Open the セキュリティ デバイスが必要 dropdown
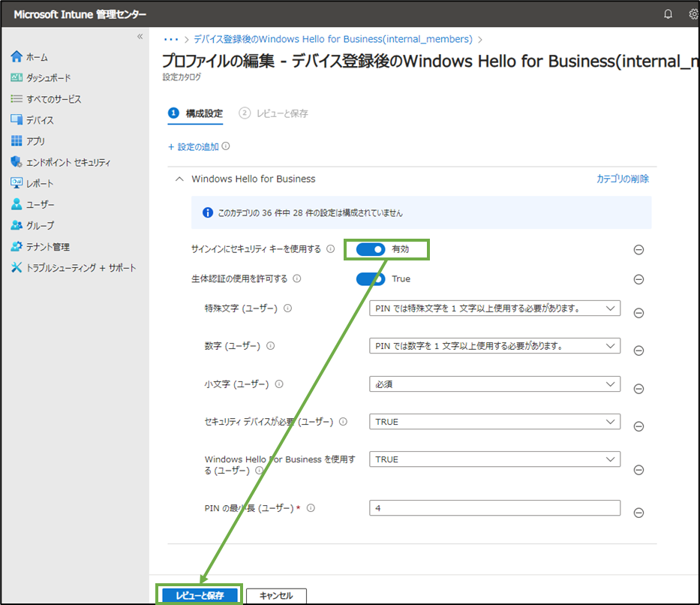Screen dimensions: 700x605 pos(494,422)
